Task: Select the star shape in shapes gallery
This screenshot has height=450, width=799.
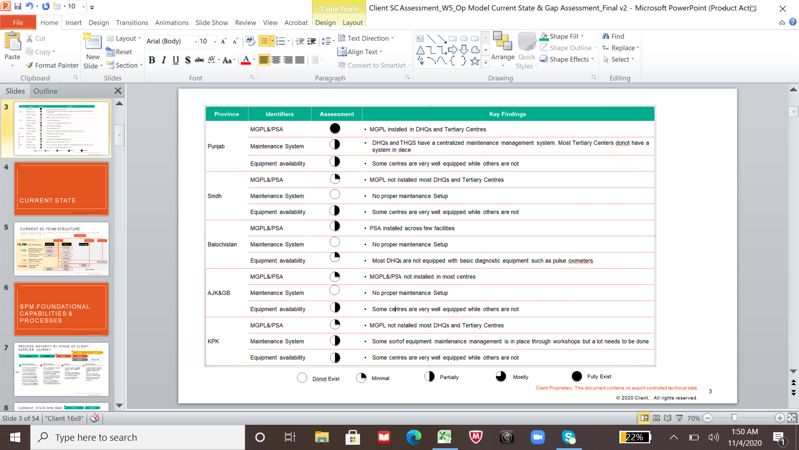Action: tap(475, 61)
